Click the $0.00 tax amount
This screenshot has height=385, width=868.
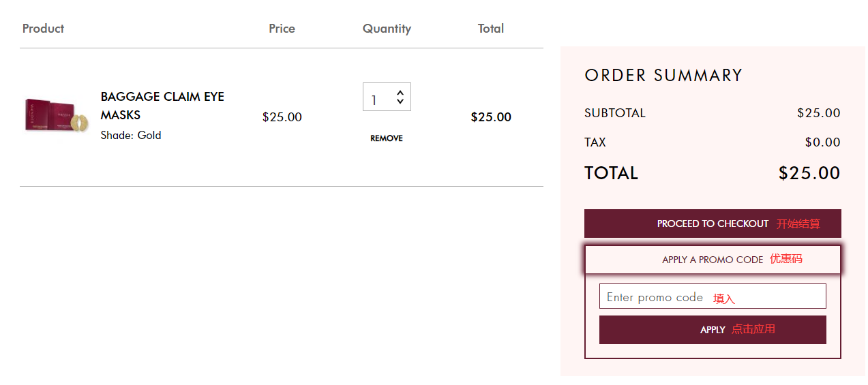(x=822, y=142)
